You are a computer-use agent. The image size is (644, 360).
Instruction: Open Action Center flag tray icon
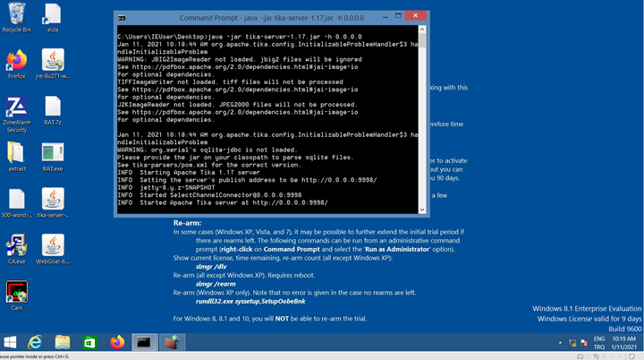(583, 343)
